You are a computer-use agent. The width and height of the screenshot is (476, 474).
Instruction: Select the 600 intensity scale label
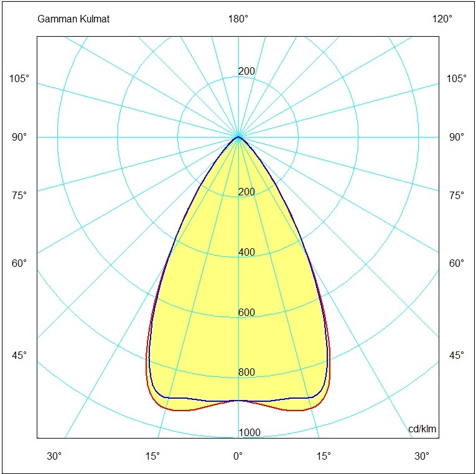(246, 312)
